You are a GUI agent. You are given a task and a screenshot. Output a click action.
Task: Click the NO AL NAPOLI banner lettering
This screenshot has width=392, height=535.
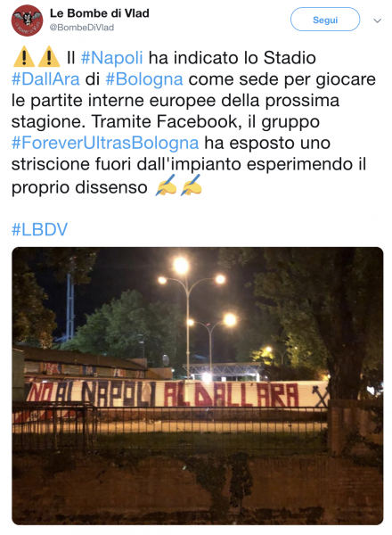coord(94,394)
